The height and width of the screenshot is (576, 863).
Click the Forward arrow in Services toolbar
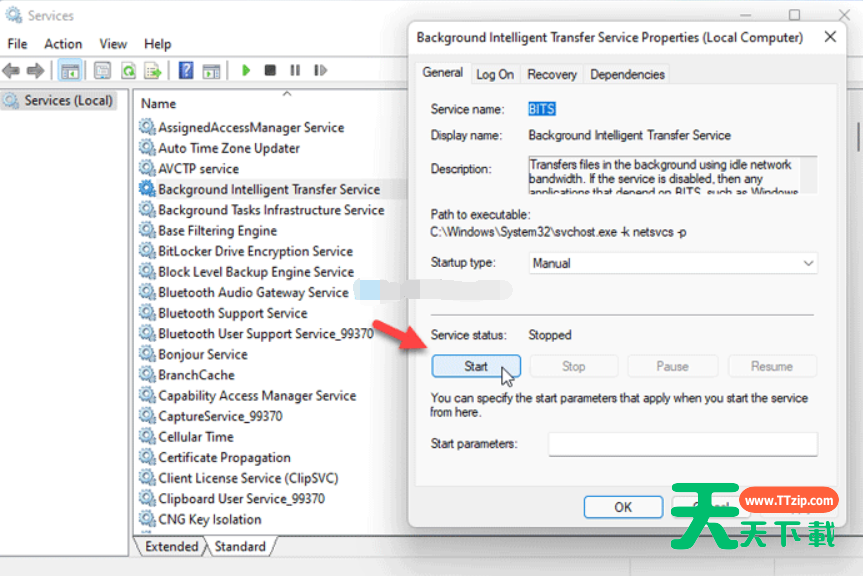(x=35, y=70)
